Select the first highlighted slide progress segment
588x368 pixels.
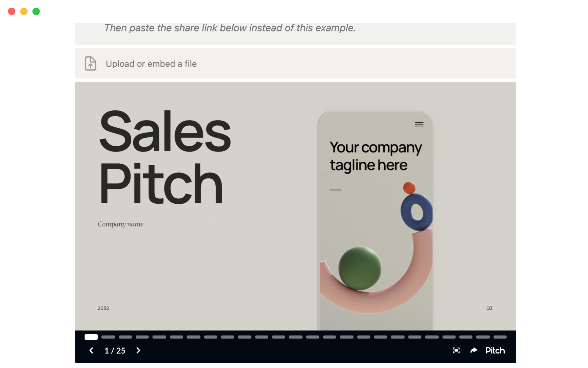[x=91, y=337]
